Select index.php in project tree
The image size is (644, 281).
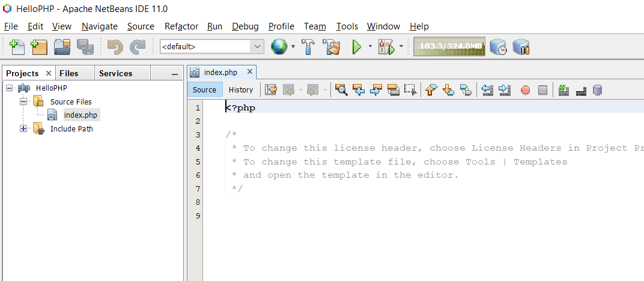(80, 115)
